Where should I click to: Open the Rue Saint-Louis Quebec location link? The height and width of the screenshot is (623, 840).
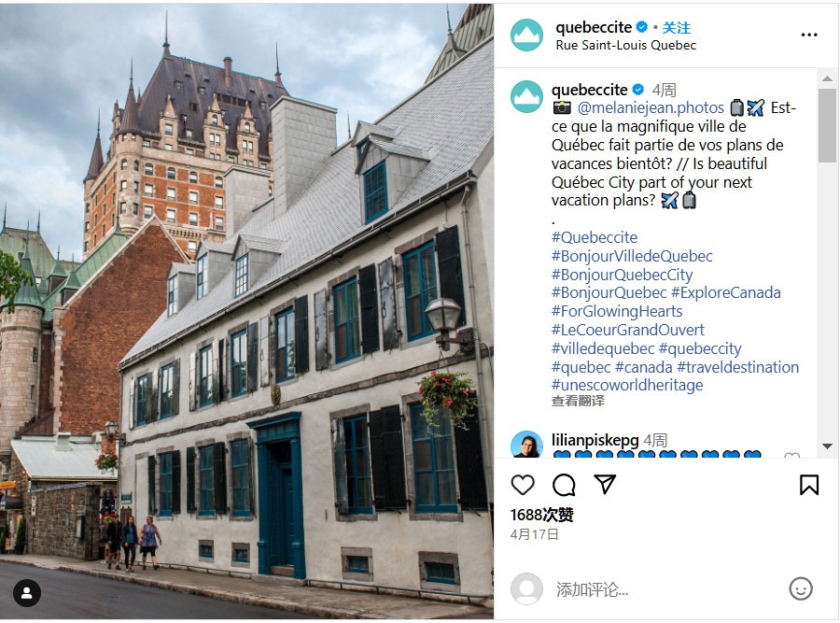pyautogui.click(x=625, y=45)
